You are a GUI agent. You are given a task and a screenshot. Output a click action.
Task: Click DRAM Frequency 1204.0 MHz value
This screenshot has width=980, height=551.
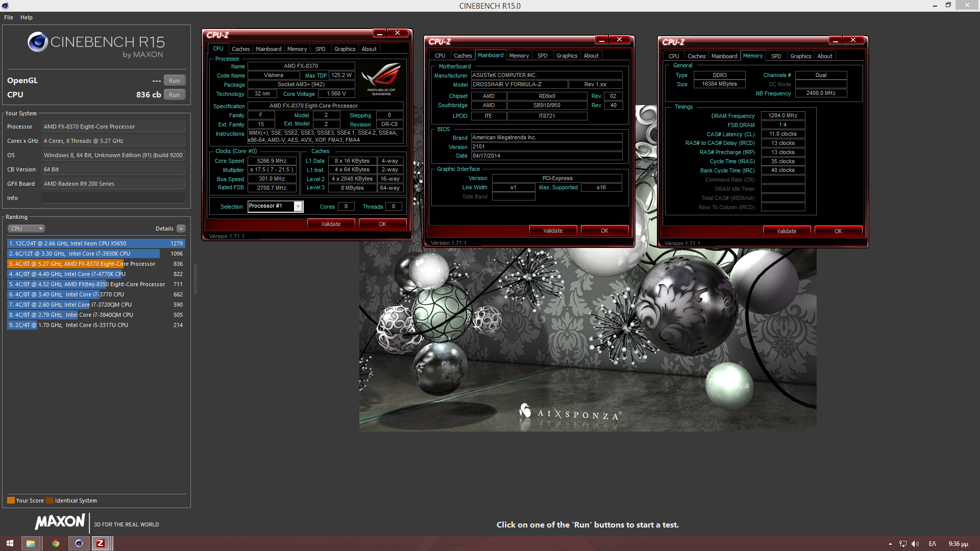783,116
